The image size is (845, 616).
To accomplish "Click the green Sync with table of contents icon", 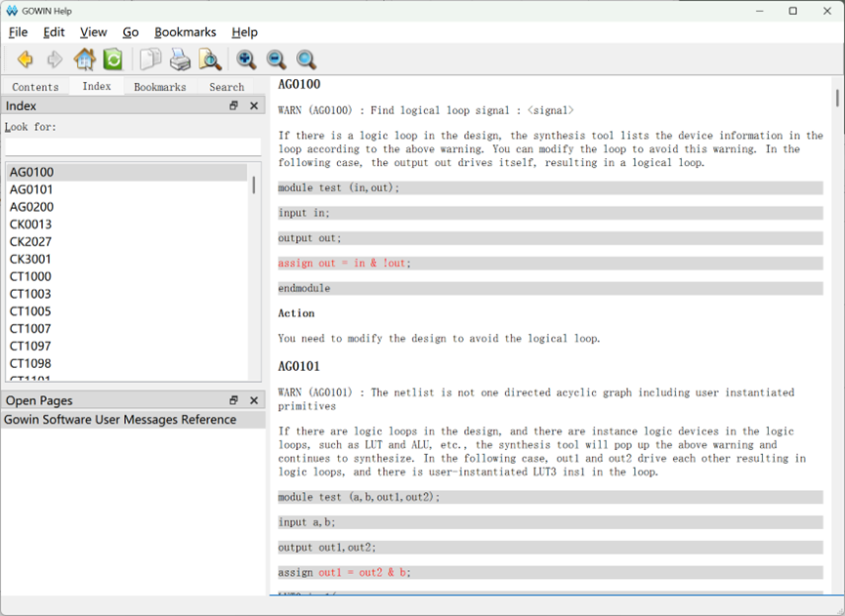I will pyautogui.click(x=112, y=60).
